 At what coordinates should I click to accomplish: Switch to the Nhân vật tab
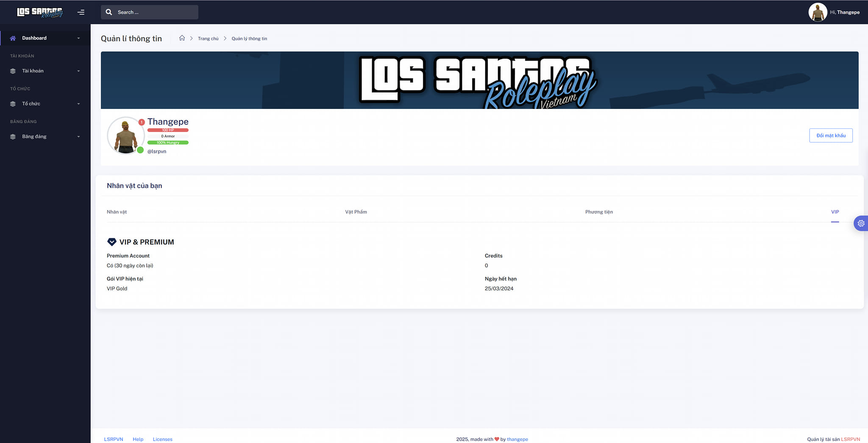[x=117, y=212]
